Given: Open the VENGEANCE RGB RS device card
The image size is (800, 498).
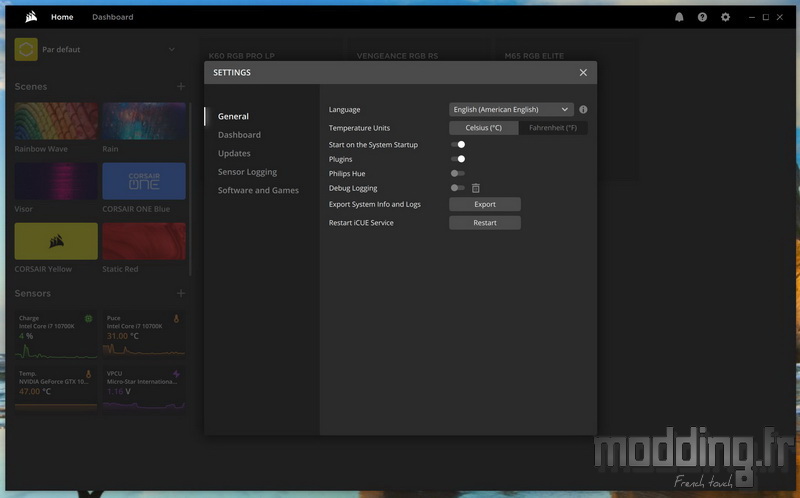Looking at the screenshot, I should point(419,110).
